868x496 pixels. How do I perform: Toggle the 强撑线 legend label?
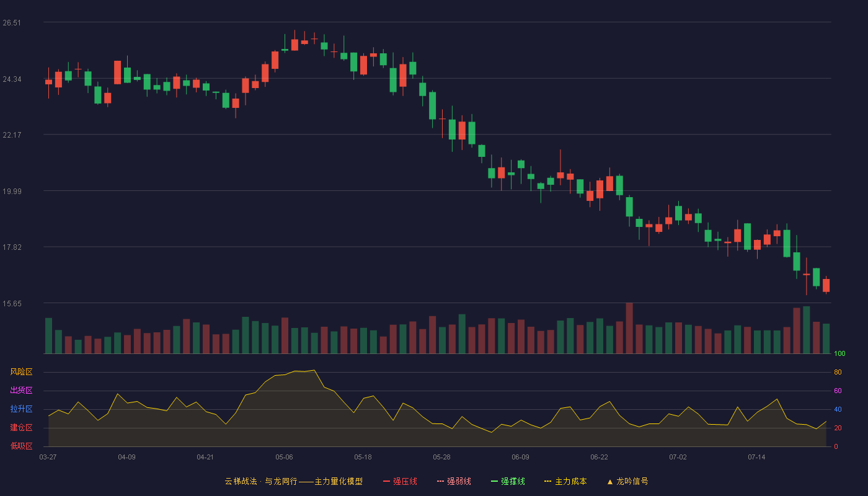(x=513, y=481)
